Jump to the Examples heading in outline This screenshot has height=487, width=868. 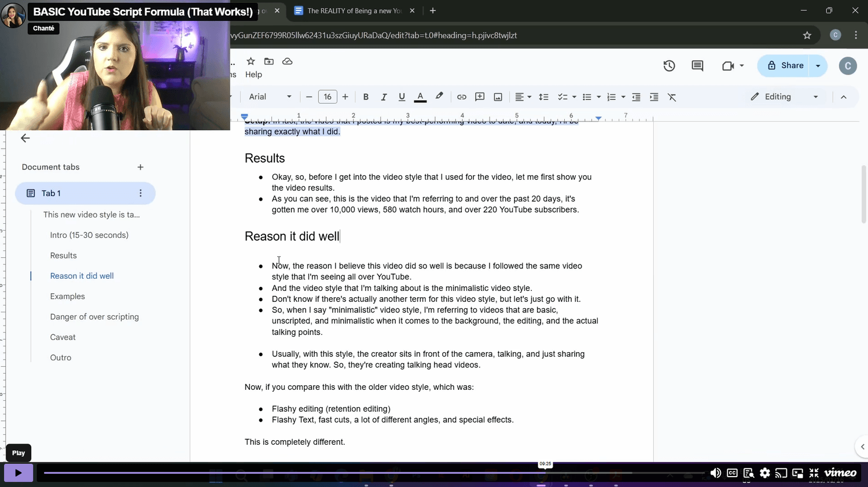(x=68, y=296)
